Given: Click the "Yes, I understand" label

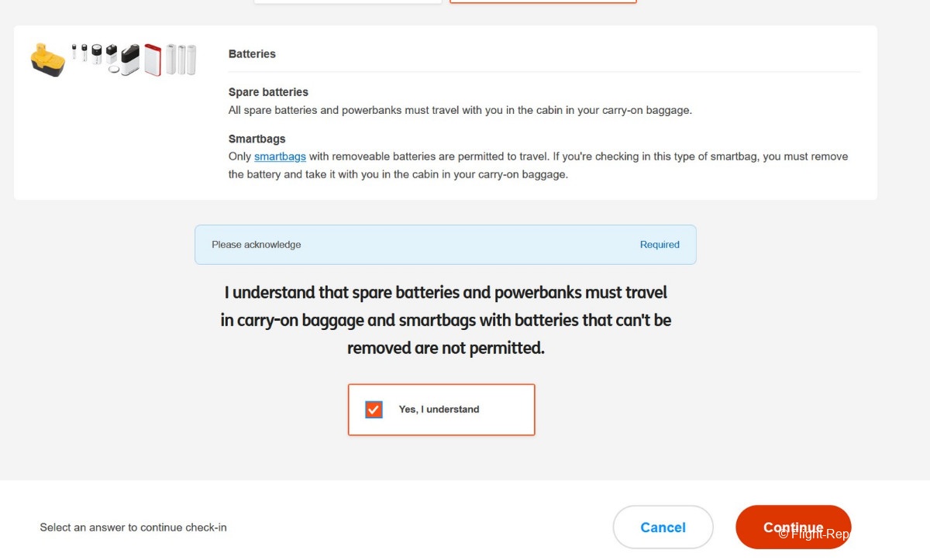Looking at the screenshot, I should pyautogui.click(x=439, y=409).
